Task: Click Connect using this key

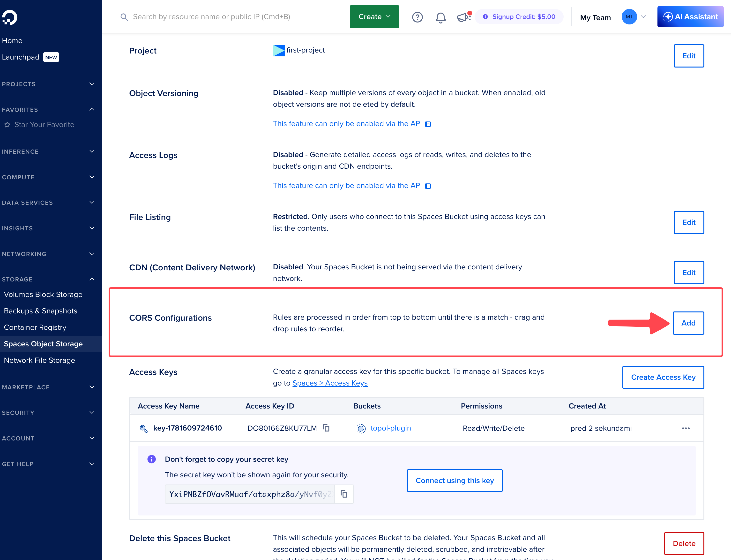Action: point(455,481)
